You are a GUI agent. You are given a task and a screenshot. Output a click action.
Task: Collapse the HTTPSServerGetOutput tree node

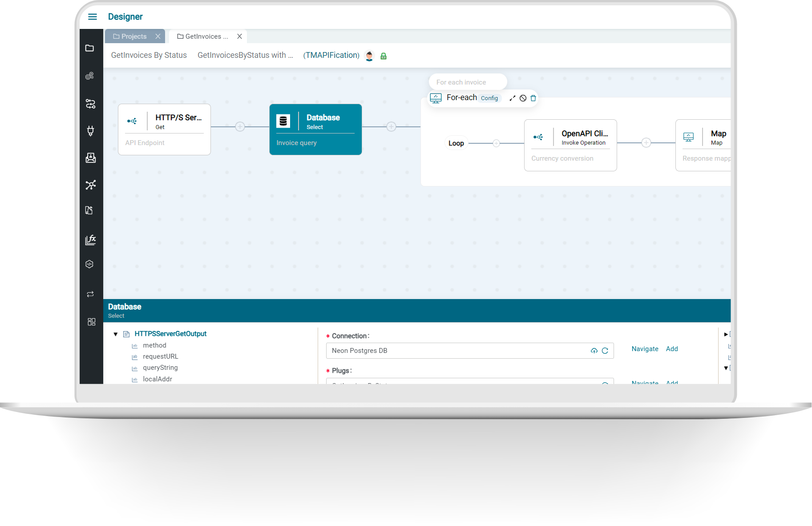pos(116,334)
